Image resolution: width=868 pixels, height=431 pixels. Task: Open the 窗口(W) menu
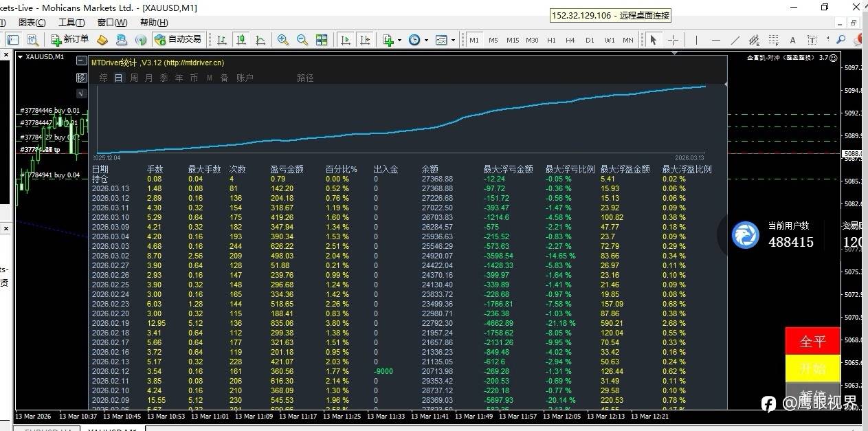point(112,22)
